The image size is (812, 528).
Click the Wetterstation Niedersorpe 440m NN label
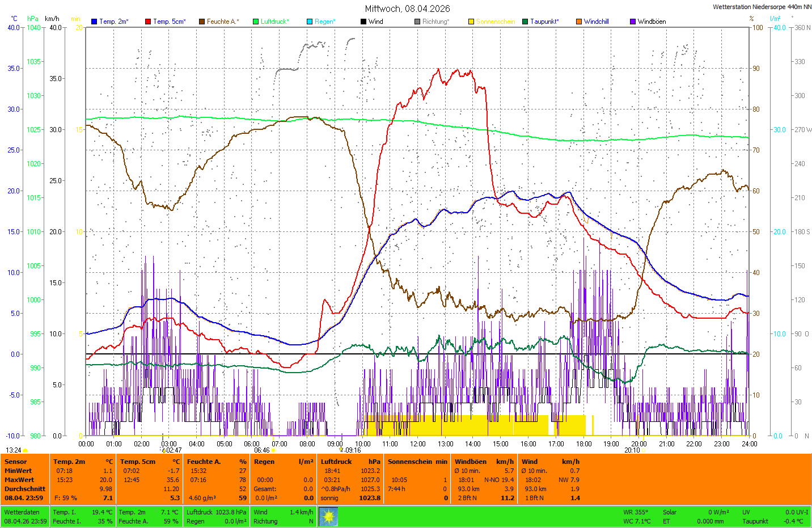762,7
